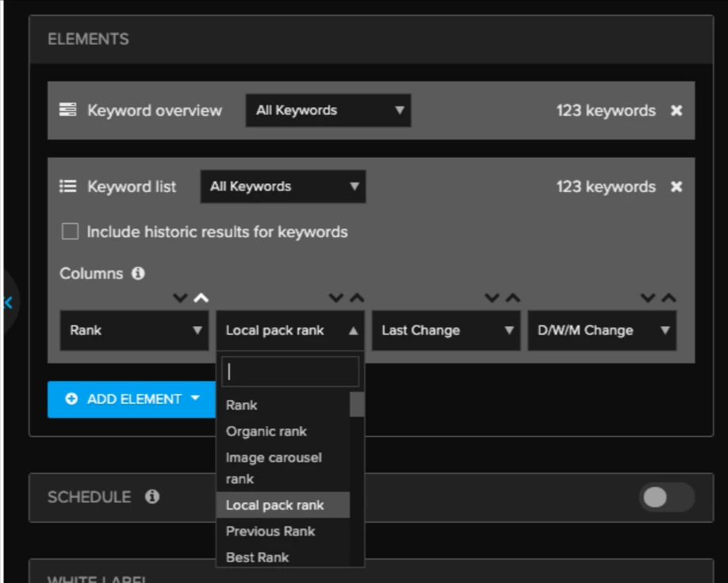Viewport: 728px width, 583px height.
Task: Remove the Keyword overview element
Action: point(676,110)
